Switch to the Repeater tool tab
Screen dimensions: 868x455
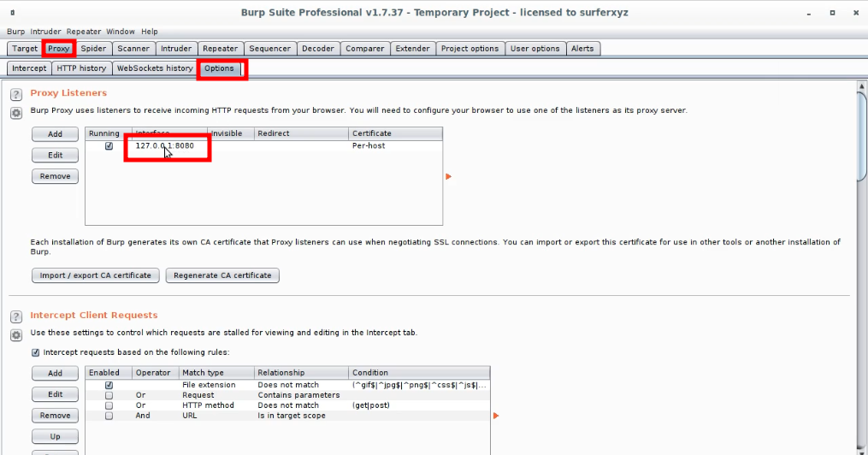pyautogui.click(x=220, y=49)
